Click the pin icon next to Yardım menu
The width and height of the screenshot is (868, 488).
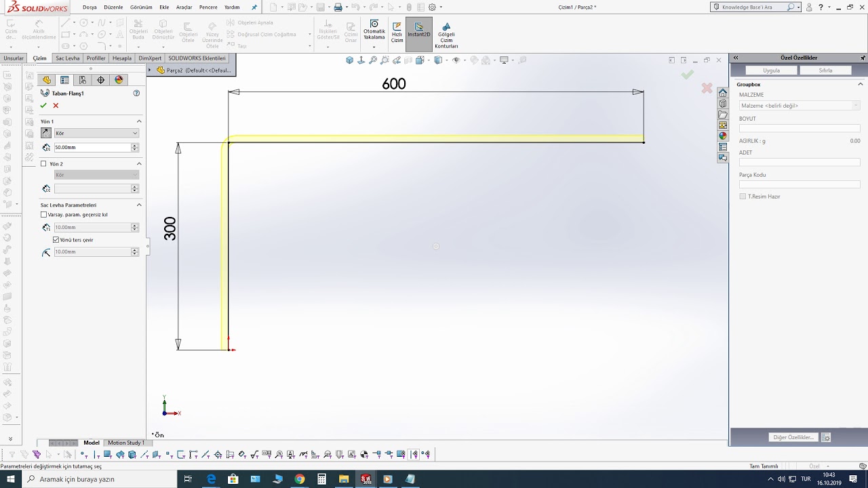tap(254, 7)
